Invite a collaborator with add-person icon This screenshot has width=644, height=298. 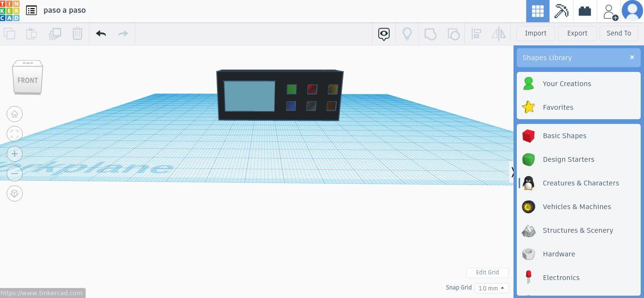pos(609,11)
